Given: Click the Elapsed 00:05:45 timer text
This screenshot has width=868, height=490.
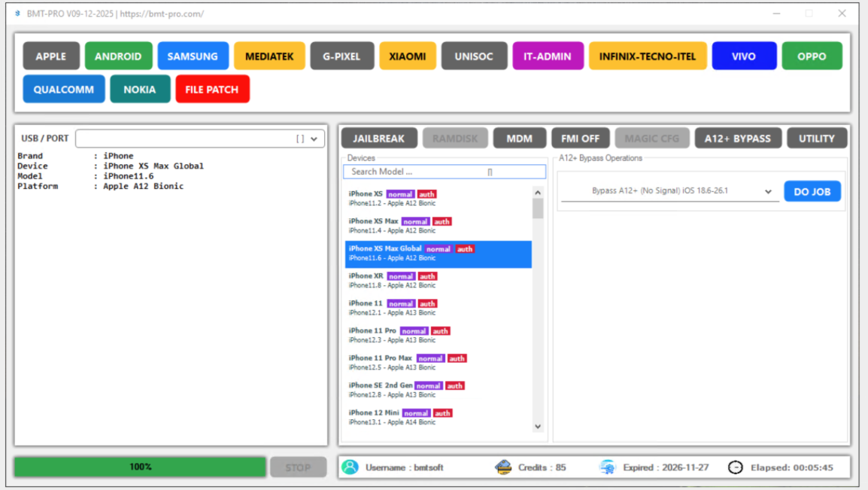Looking at the screenshot, I should pyautogui.click(x=791, y=468).
